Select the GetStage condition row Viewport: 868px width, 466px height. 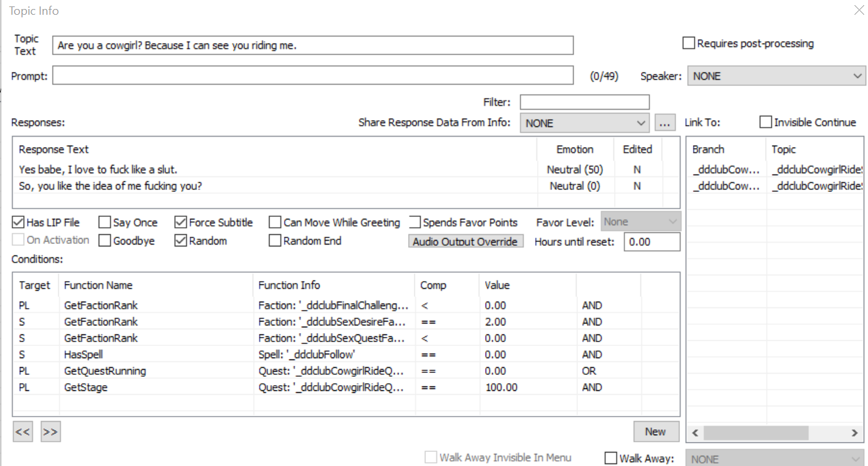click(346, 388)
